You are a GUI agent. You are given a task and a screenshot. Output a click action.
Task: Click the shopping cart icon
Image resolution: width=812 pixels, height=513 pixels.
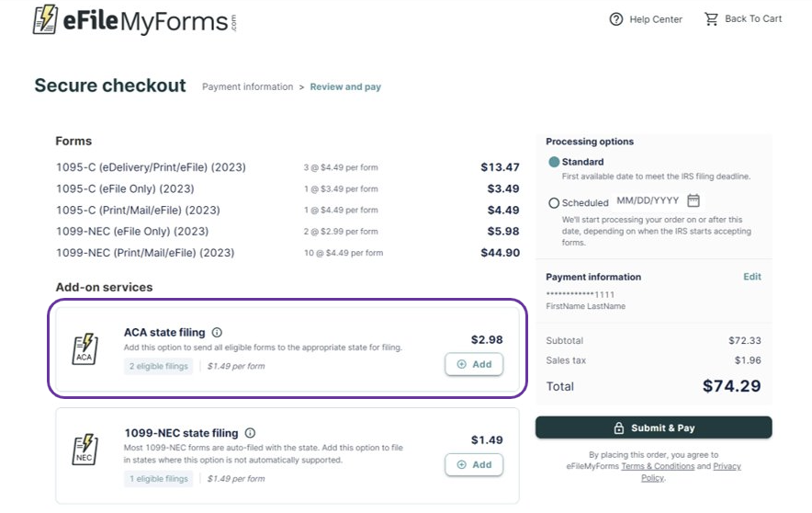pyautogui.click(x=711, y=18)
